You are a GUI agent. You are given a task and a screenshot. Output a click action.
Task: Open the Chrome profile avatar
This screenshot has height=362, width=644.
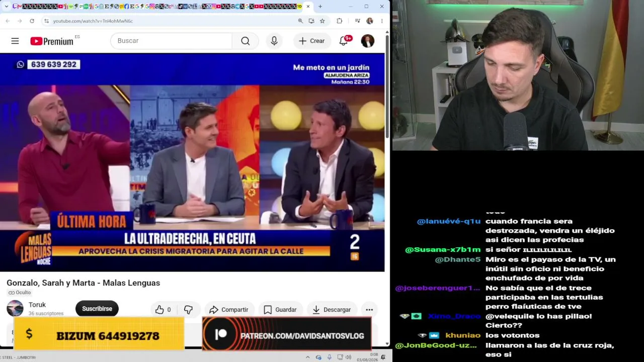[370, 21]
